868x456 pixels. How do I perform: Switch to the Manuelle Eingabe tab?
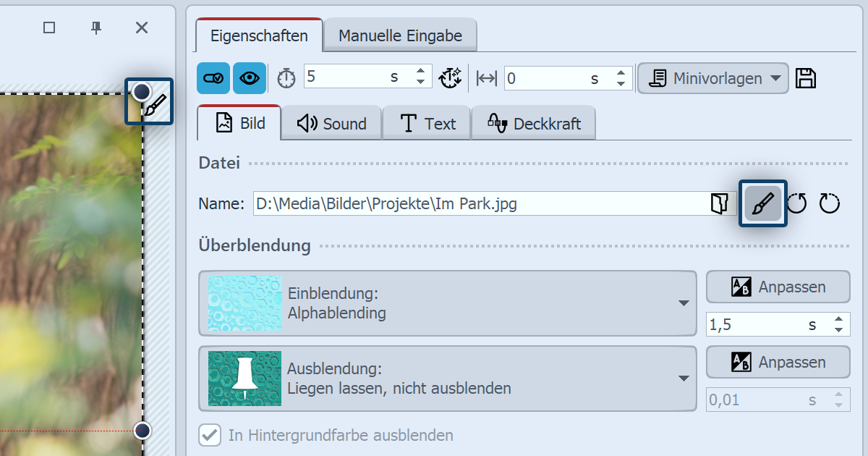[x=400, y=33]
